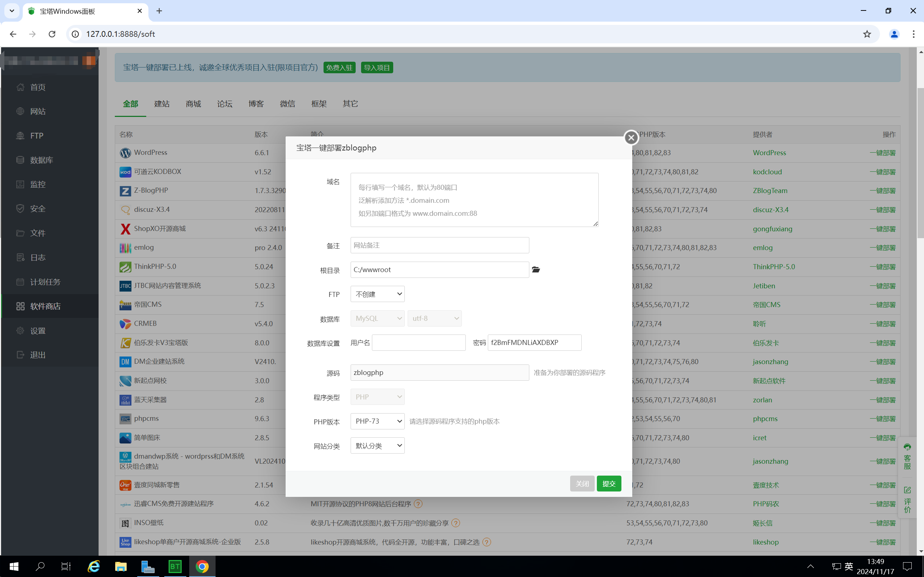Go to the 数据库 sidebar page
The image size is (924, 577).
(41, 160)
